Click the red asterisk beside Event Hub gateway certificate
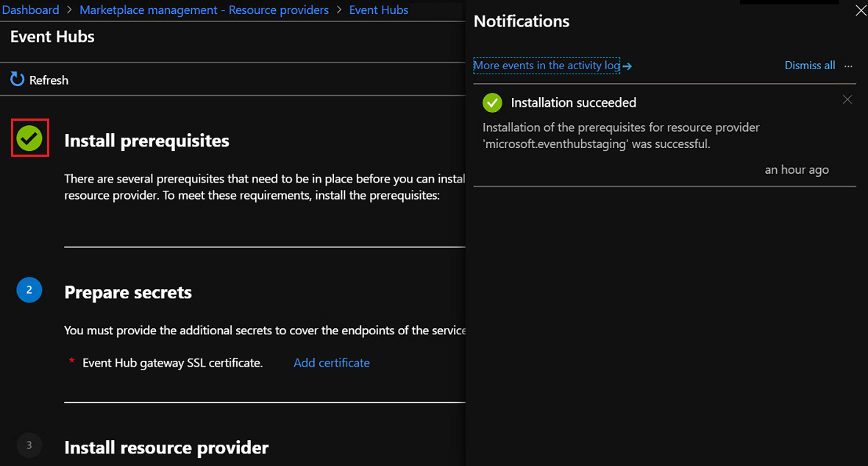Viewport: 868px width, 466px height. tap(71, 362)
